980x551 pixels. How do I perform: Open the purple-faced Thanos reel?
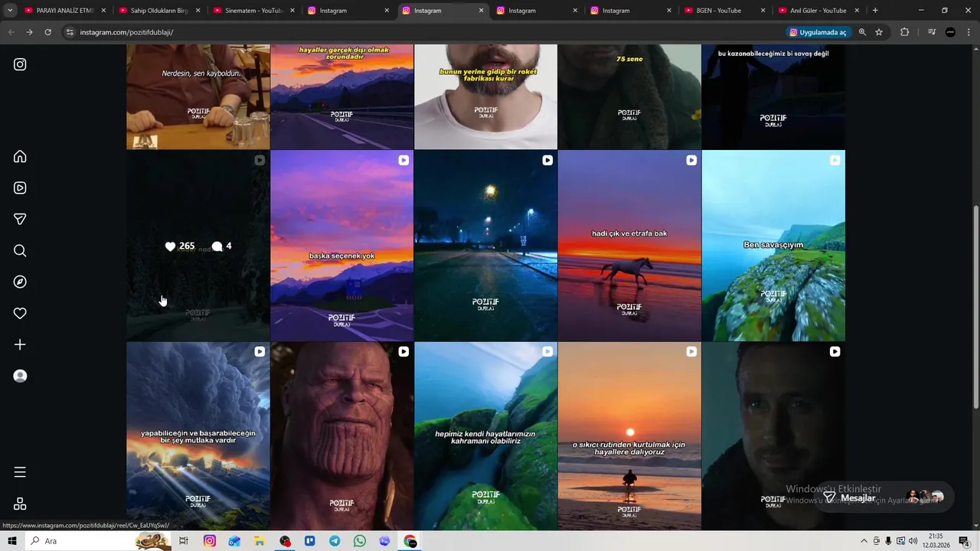tap(341, 436)
